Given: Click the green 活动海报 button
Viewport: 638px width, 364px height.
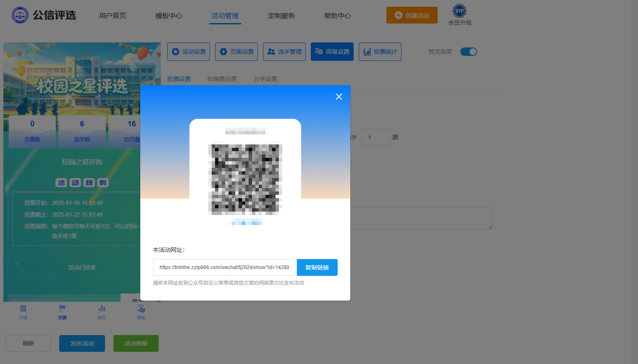Looking at the screenshot, I should [x=136, y=343].
